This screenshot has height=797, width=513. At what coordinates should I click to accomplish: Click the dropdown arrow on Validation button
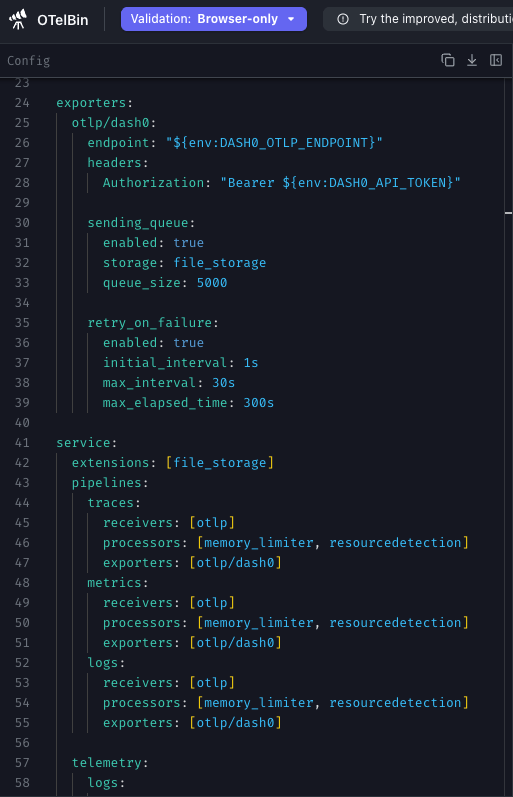tap(291, 19)
